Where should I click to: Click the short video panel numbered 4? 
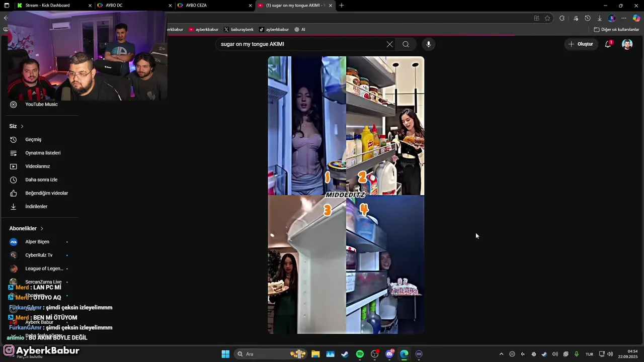[385, 264]
